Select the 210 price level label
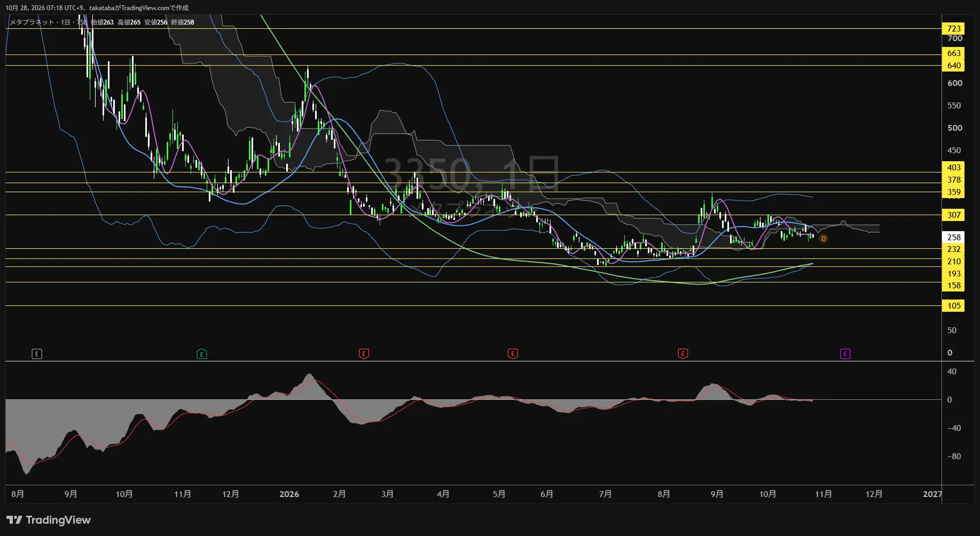 pyautogui.click(x=953, y=262)
